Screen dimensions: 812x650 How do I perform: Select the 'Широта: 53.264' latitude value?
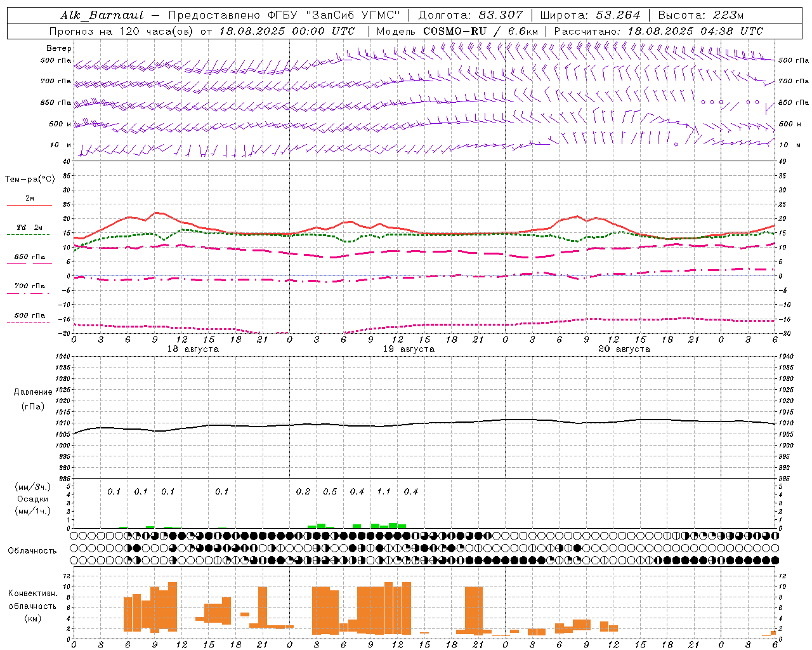pyautogui.click(x=590, y=15)
